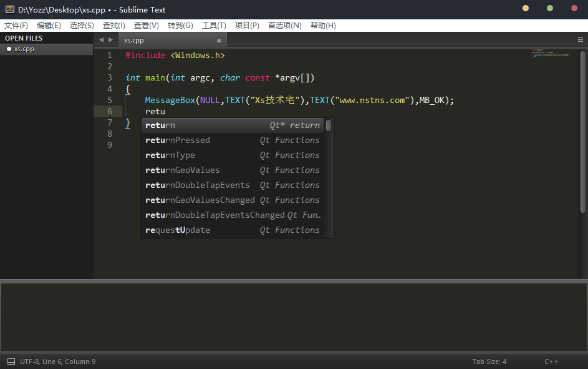Open C++ syntax selector in status bar

click(x=551, y=362)
